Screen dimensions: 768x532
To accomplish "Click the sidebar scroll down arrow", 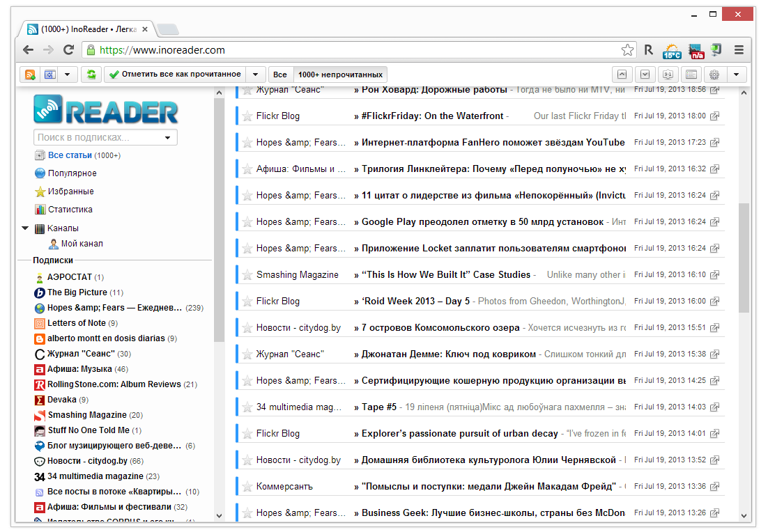I will (219, 516).
